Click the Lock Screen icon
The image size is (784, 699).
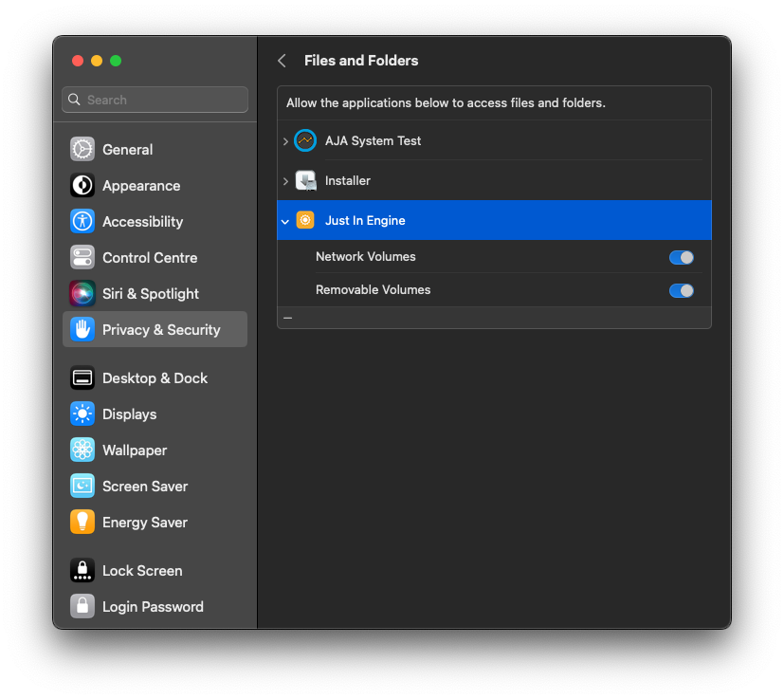click(x=82, y=570)
